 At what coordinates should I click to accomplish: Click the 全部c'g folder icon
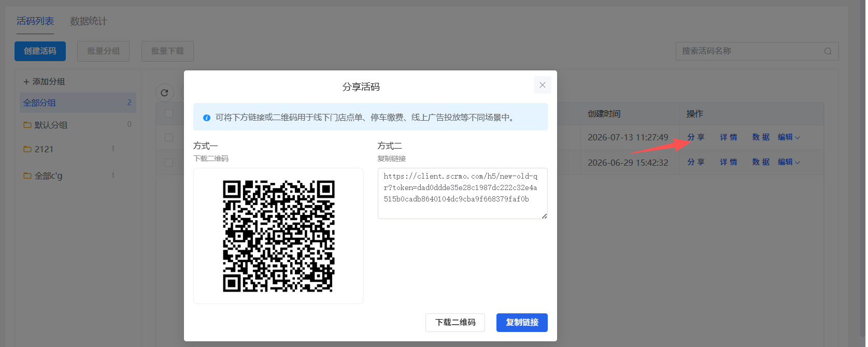coord(27,176)
